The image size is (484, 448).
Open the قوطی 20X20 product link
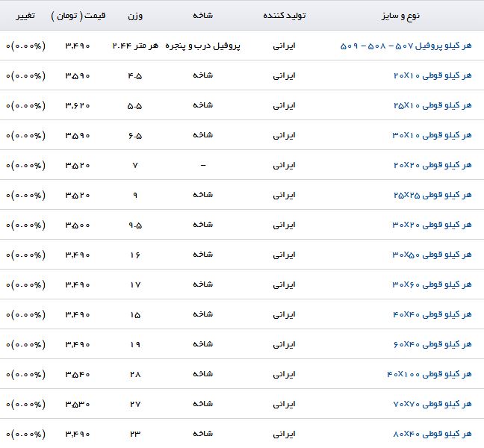click(432, 165)
